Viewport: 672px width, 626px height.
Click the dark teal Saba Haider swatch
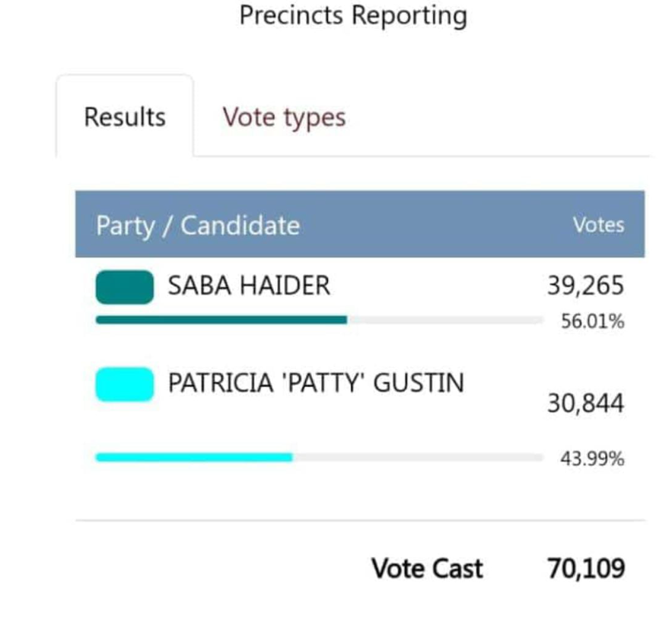(124, 287)
